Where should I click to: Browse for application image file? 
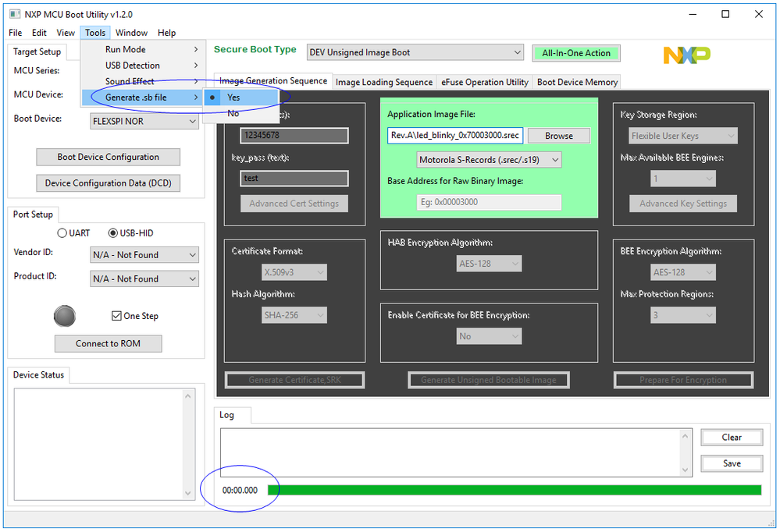tap(558, 136)
